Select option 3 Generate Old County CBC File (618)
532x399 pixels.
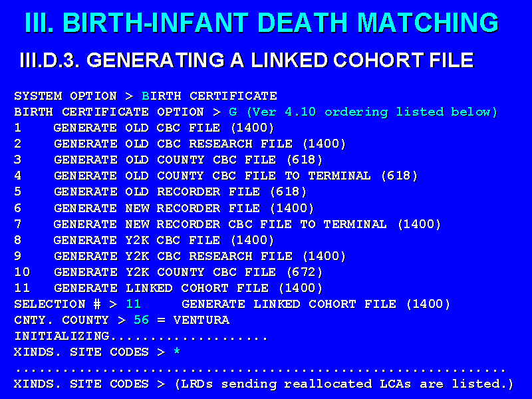pos(188,160)
